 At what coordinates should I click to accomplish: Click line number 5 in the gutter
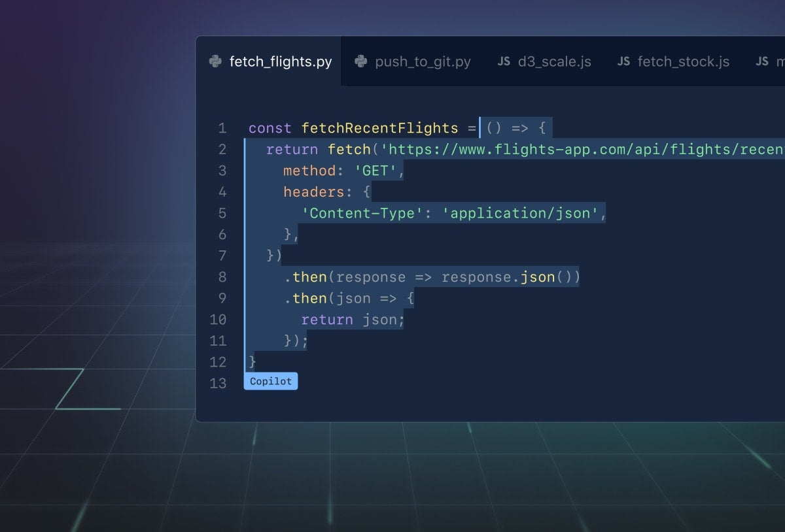pyautogui.click(x=222, y=214)
